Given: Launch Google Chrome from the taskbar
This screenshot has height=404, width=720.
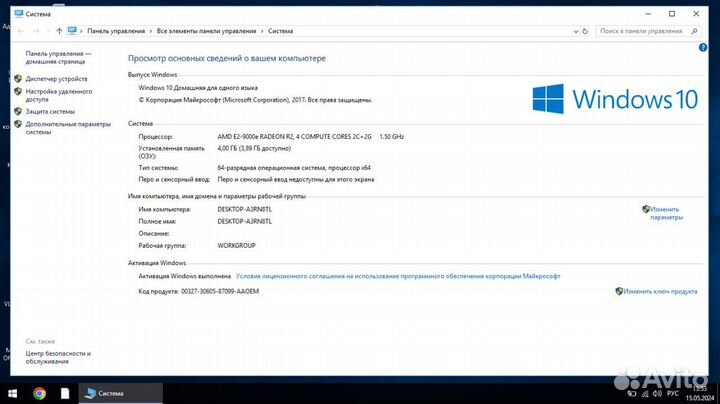Looking at the screenshot, I should coord(39,393).
